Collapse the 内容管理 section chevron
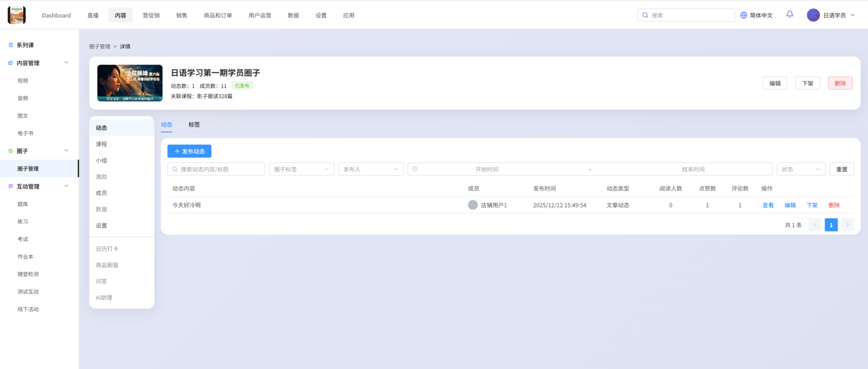Viewport: 868px width, 369px height. click(x=66, y=62)
